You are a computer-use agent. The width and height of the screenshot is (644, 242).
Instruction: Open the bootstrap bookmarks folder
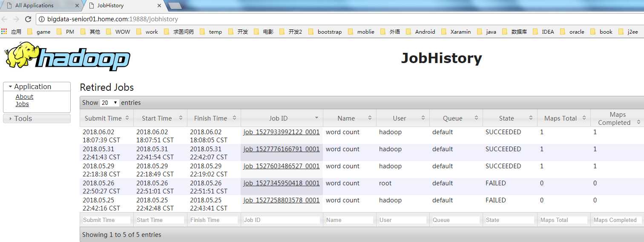325,32
